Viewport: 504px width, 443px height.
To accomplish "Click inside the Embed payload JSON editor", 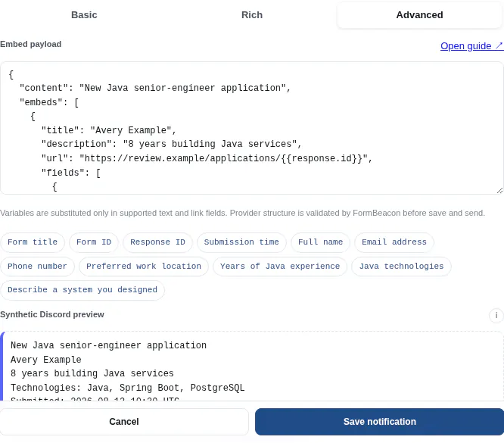I will click(252, 128).
